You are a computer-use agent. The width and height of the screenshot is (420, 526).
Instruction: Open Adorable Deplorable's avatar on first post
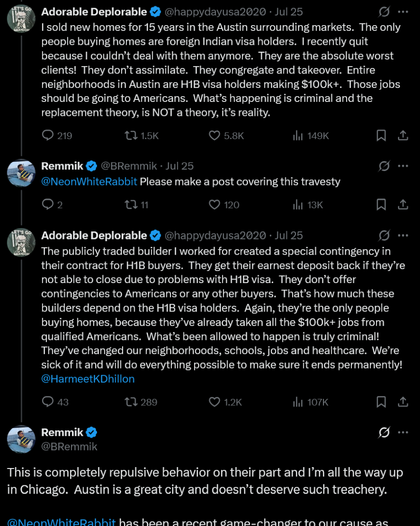pos(21,19)
